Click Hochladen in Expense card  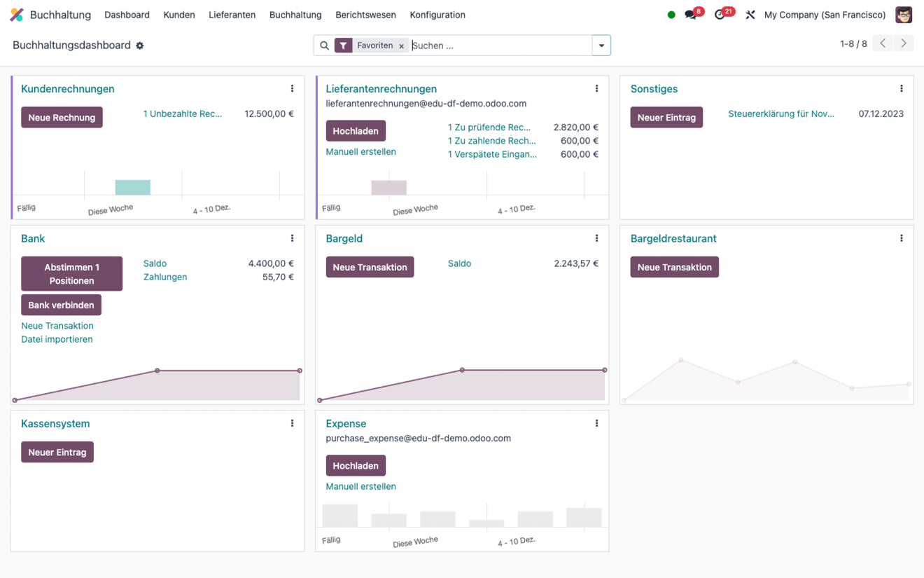pyautogui.click(x=356, y=466)
